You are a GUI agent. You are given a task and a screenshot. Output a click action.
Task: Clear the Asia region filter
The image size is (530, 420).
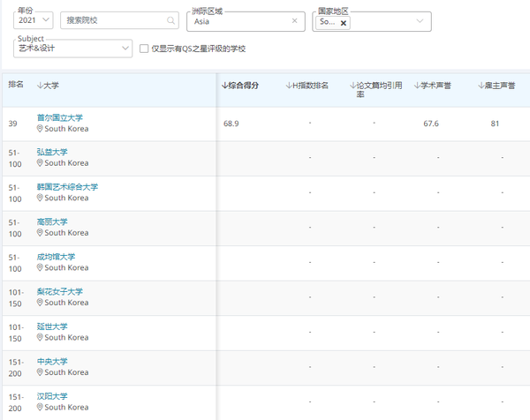(x=294, y=20)
